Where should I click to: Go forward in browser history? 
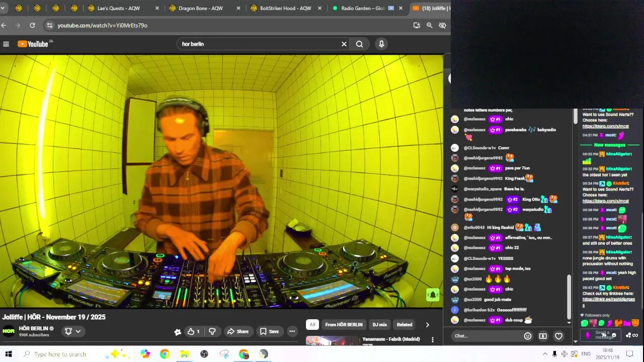[x=18, y=25]
